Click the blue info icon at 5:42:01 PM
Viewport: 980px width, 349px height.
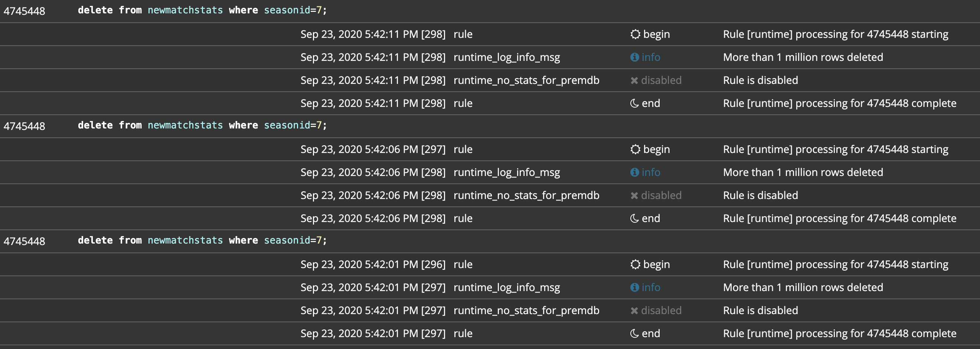pyautogui.click(x=634, y=287)
